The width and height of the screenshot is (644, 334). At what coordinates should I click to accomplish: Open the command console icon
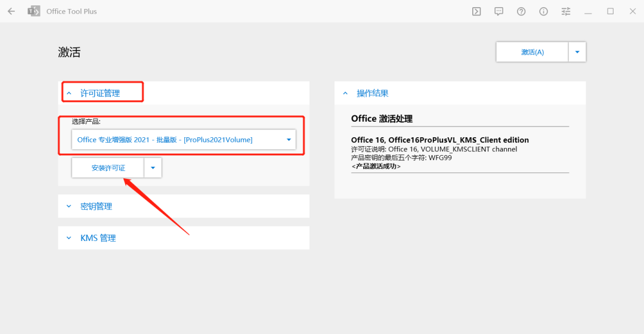tap(476, 11)
